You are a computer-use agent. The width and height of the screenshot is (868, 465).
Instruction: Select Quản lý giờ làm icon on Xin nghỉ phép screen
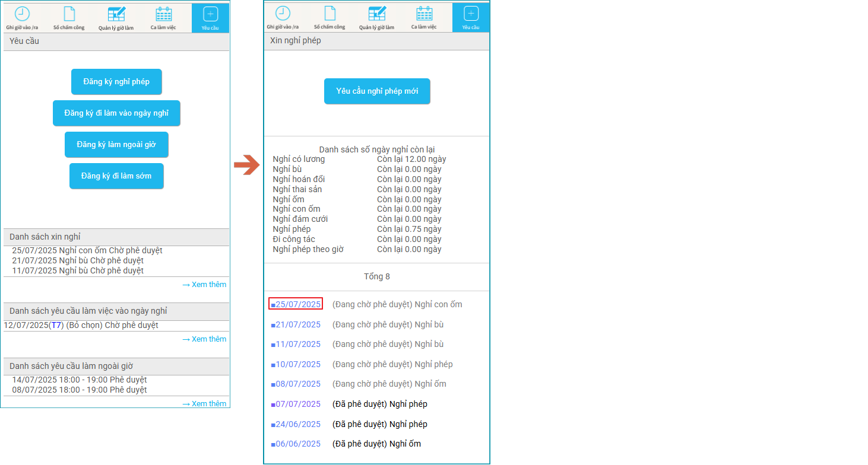click(x=377, y=14)
